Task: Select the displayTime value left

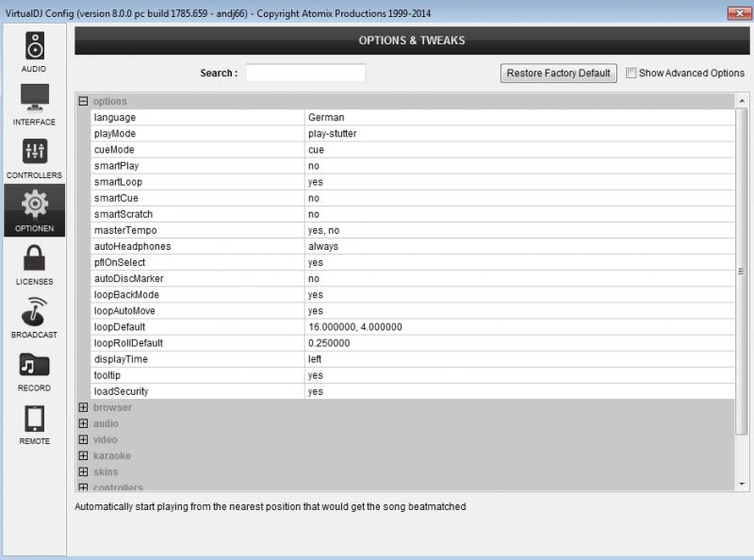Action: tap(315, 359)
